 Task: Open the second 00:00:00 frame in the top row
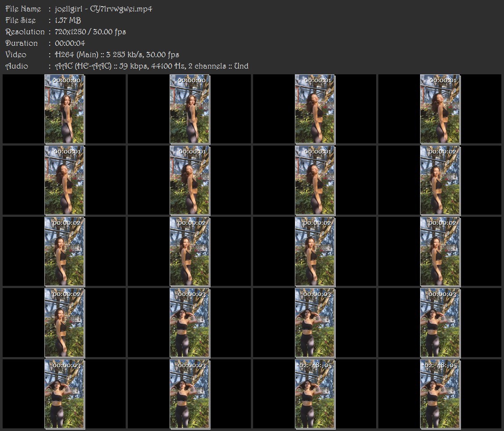(190, 109)
